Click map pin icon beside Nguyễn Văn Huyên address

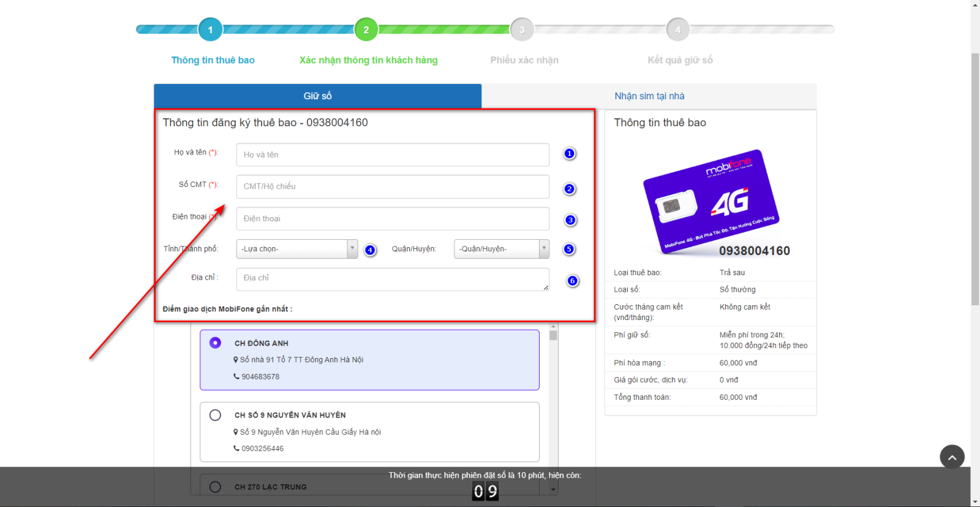(236, 432)
